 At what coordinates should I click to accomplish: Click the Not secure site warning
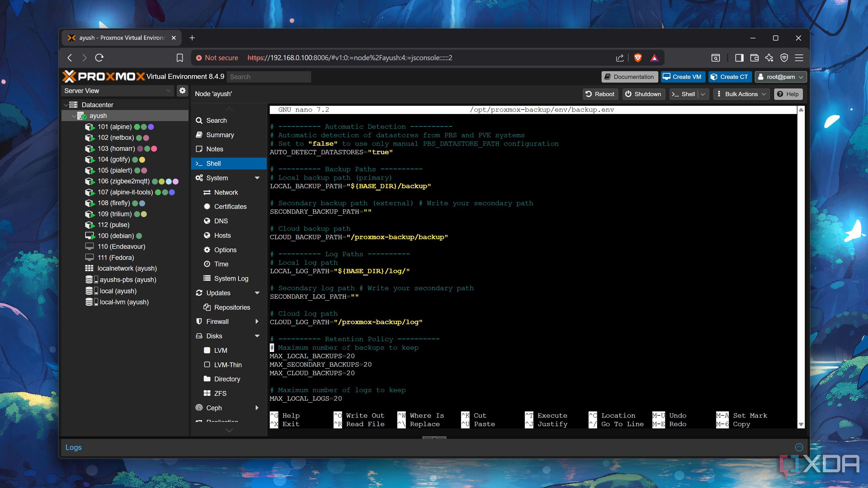pos(217,58)
